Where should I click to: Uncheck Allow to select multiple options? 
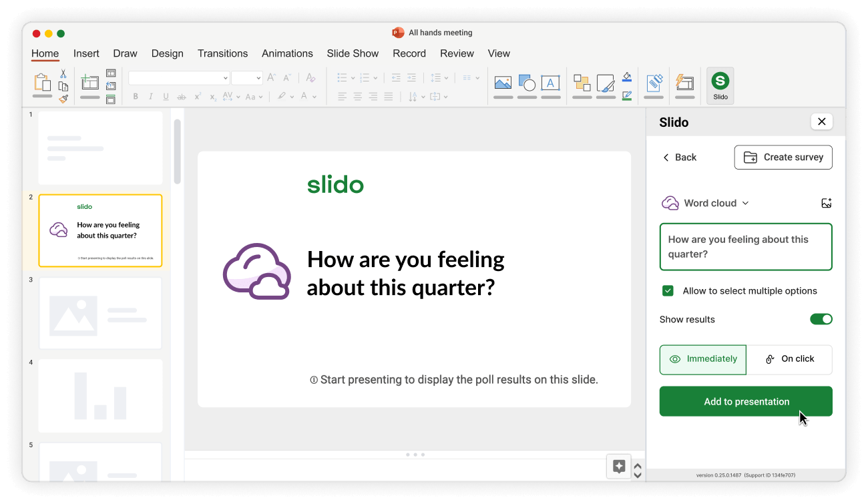click(x=668, y=291)
